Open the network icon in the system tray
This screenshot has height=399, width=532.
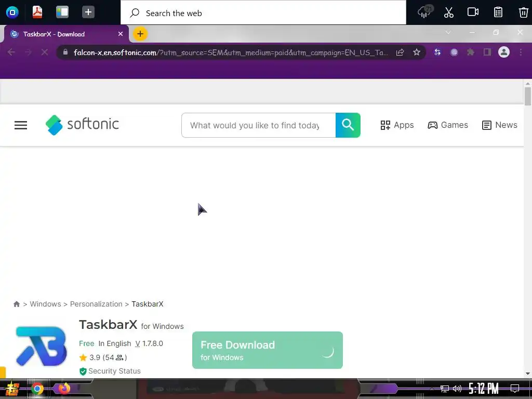445,389
